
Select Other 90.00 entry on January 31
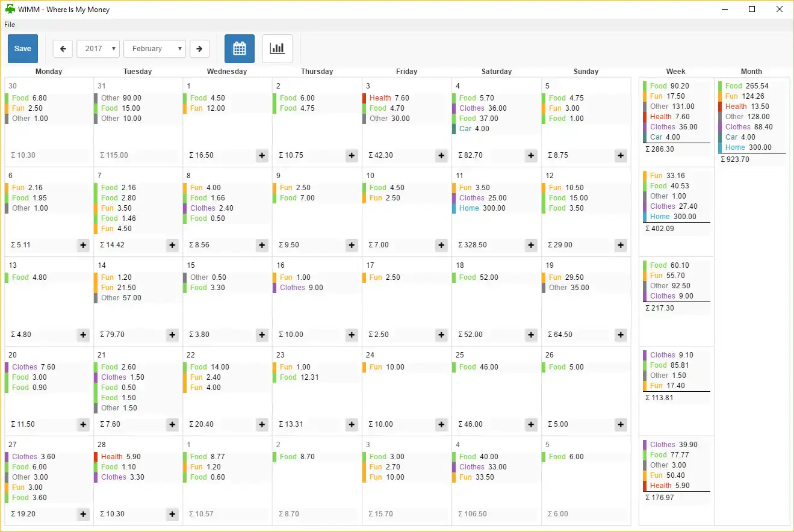point(137,98)
